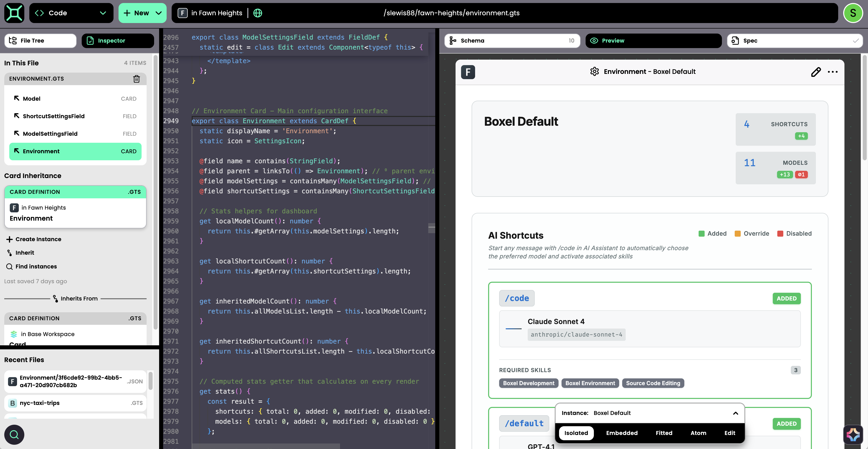
Task: Click code line number 2949
Action: tap(171, 121)
